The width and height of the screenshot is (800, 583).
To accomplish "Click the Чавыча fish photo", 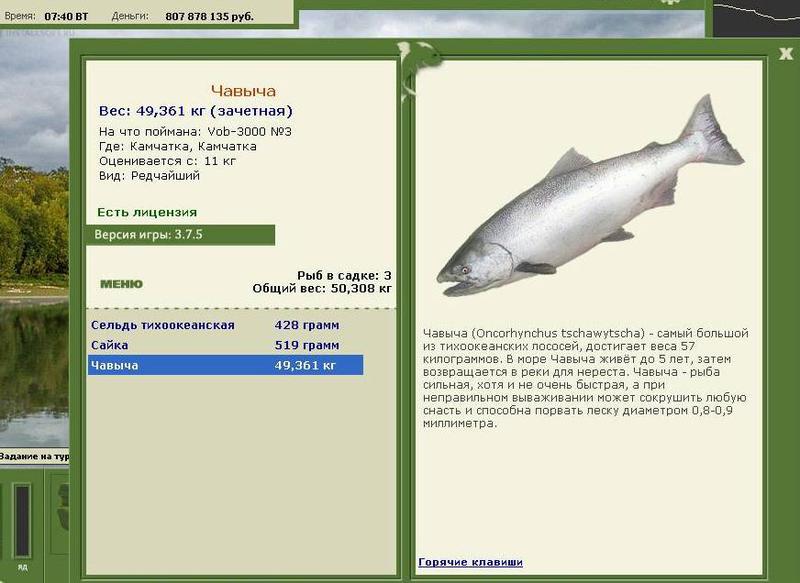I will tap(591, 196).
